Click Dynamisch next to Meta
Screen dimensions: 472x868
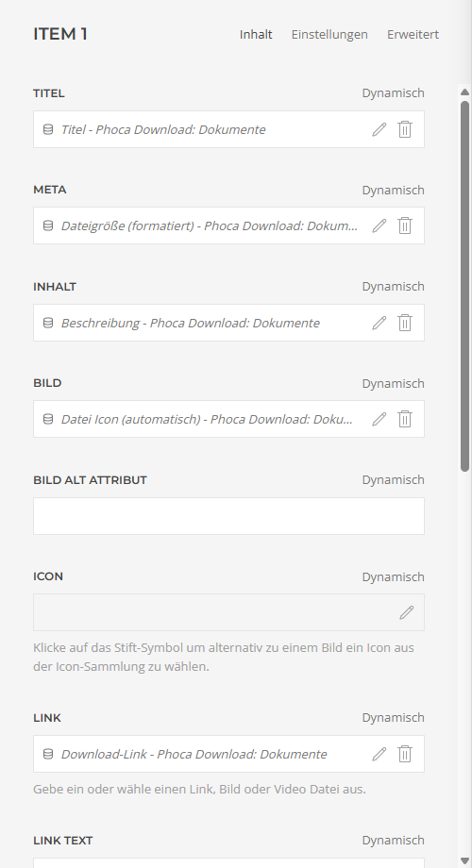coord(394,190)
